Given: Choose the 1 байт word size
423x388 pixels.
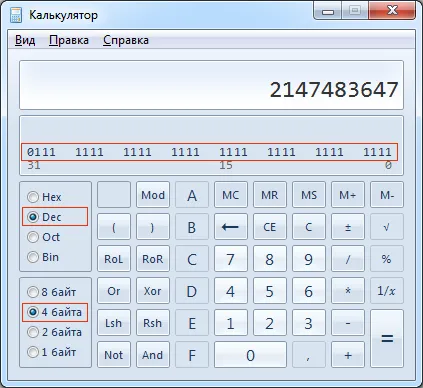Looking at the screenshot, I should pos(51,352).
